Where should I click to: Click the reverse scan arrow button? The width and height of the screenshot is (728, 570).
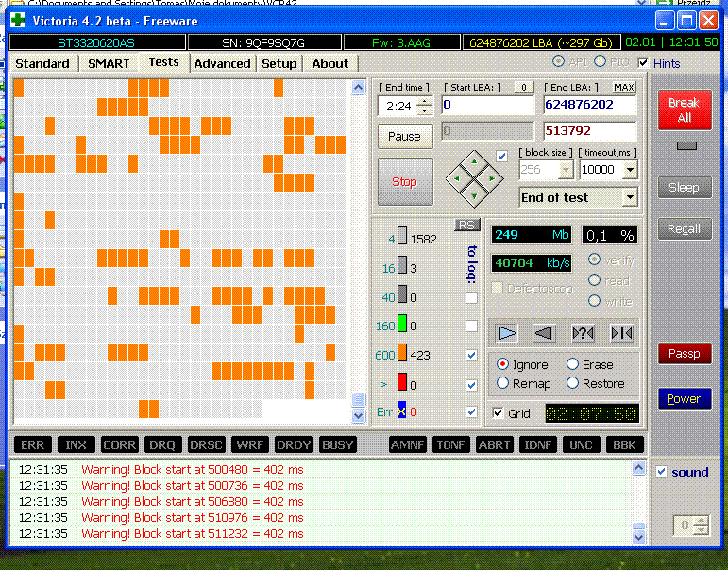coord(544,333)
